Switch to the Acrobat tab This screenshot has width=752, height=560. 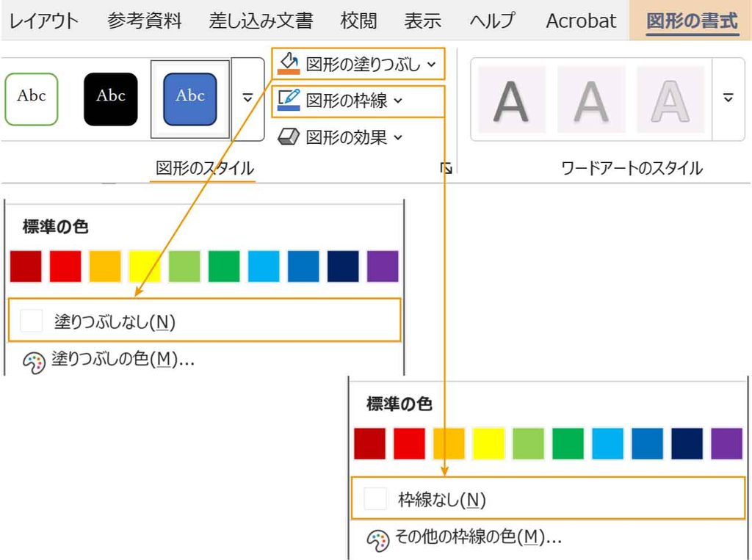581,21
